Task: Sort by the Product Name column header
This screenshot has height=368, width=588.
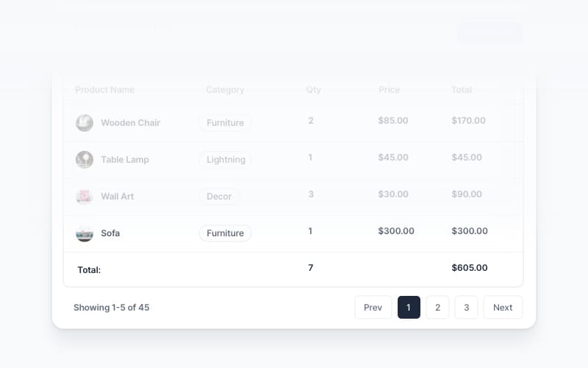Action: 104,90
